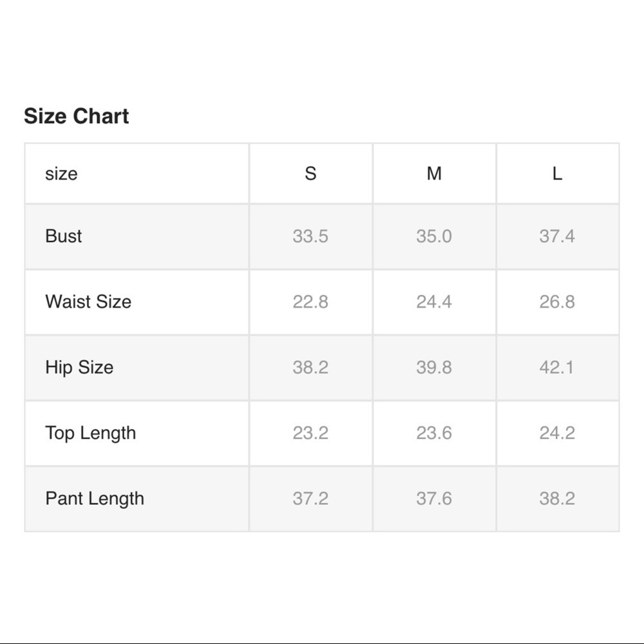Click the Waist Size row label

point(88,301)
